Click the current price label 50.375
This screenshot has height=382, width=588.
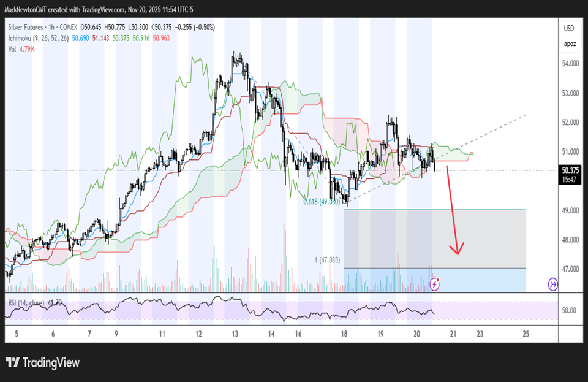[570, 170]
